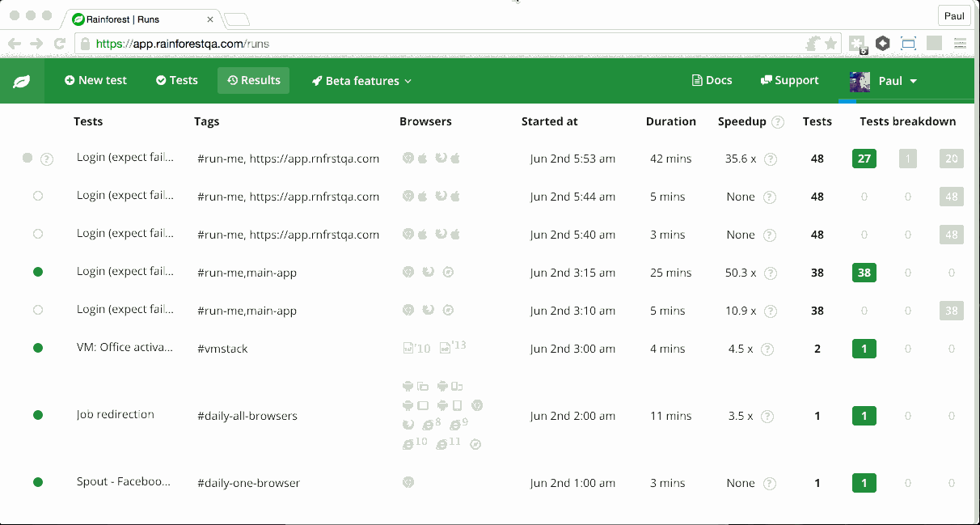This screenshot has width=980, height=525.
Task: Bookmark this page with the star icon
Action: [x=830, y=44]
